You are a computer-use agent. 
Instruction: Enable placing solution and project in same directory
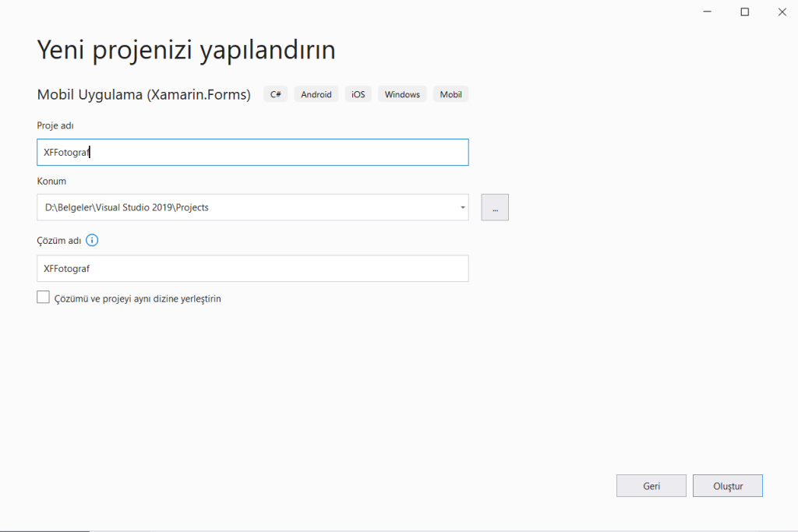pyautogui.click(x=43, y=298)
